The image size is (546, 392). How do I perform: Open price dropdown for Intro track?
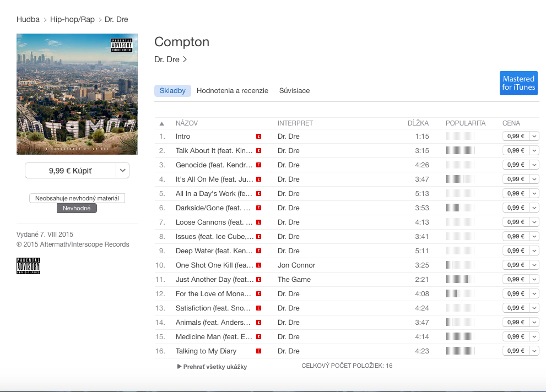pos(534,137)
